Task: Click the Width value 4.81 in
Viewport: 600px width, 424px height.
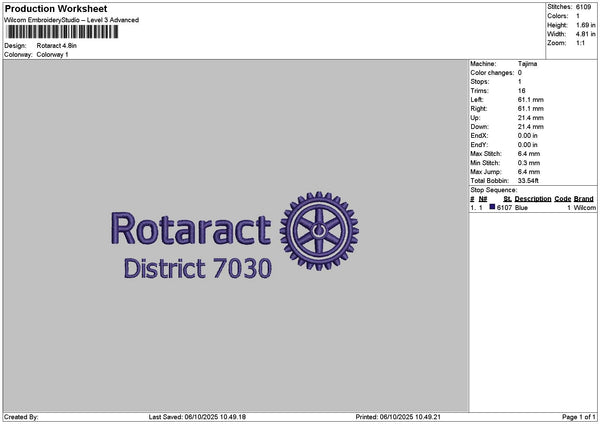Action: click(x=585, y=34)
